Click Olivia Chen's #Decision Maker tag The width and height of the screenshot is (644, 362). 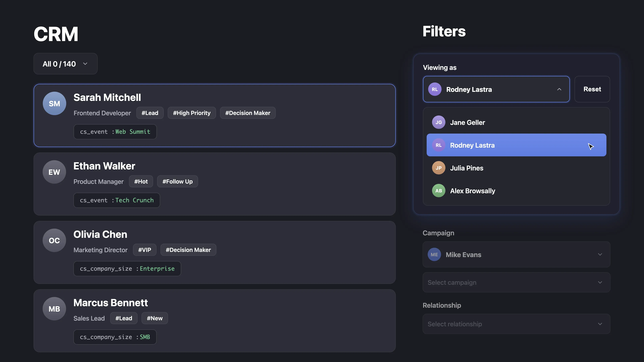(x=188, y=250)
